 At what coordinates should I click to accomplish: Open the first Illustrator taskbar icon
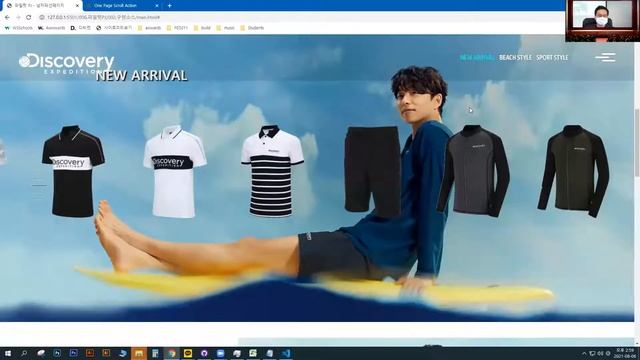[90, 353]
